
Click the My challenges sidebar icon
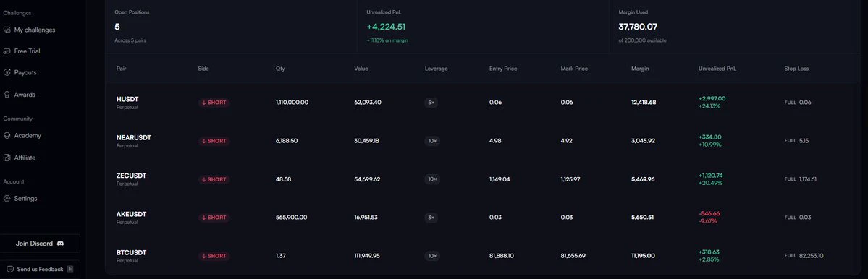7,30
